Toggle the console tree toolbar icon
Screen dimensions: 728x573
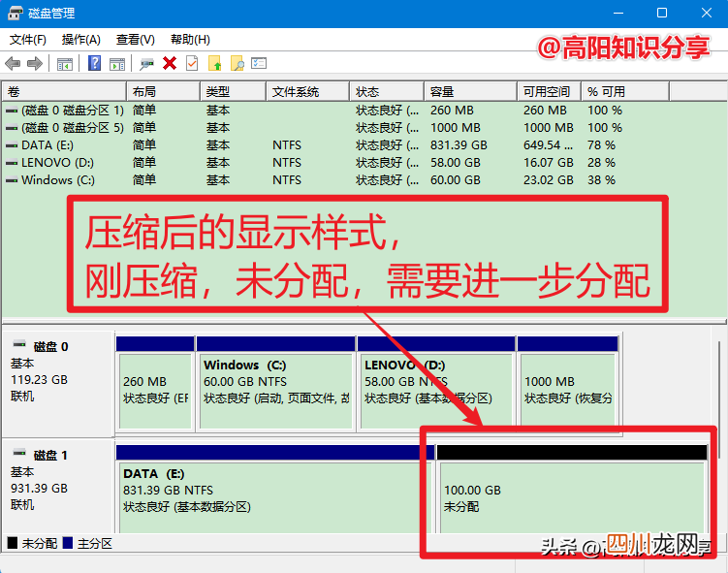tap(65, 64)
